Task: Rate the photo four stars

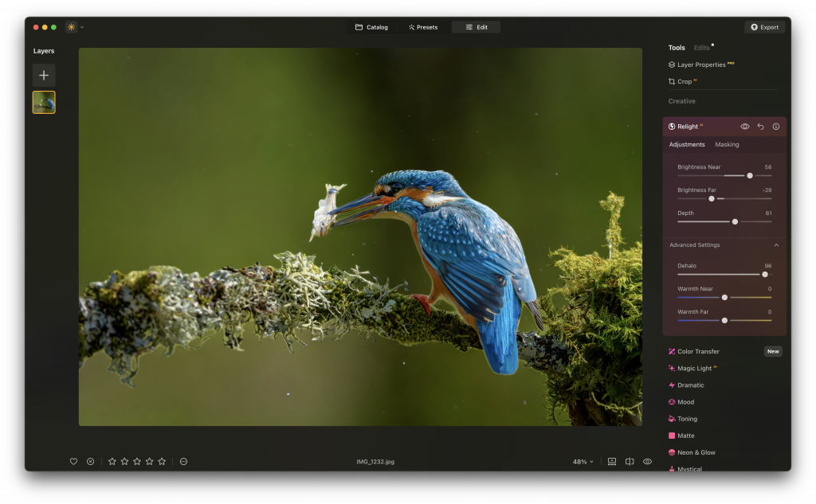Action: tap(149, 461)
